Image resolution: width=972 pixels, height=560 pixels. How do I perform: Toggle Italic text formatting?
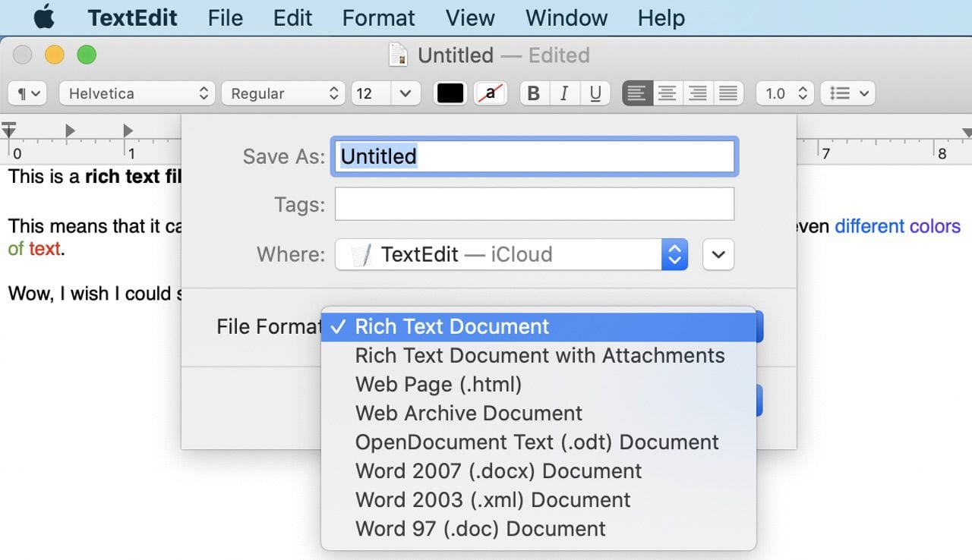[x=564, y=93]
